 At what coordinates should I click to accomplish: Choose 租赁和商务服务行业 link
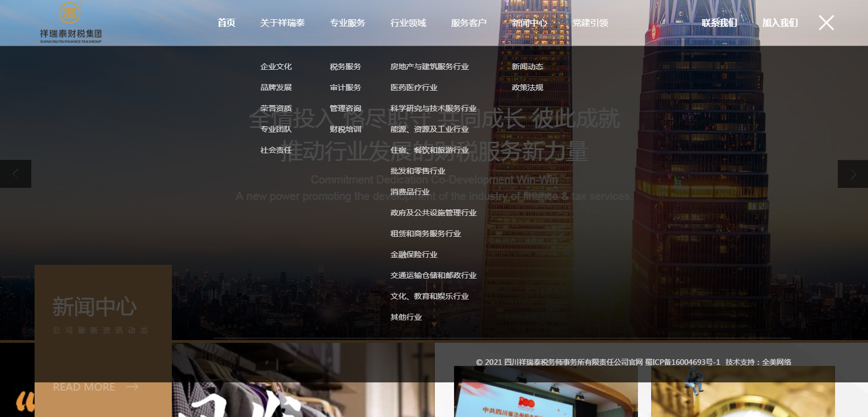pyautogui.click(x=425, y=233)
